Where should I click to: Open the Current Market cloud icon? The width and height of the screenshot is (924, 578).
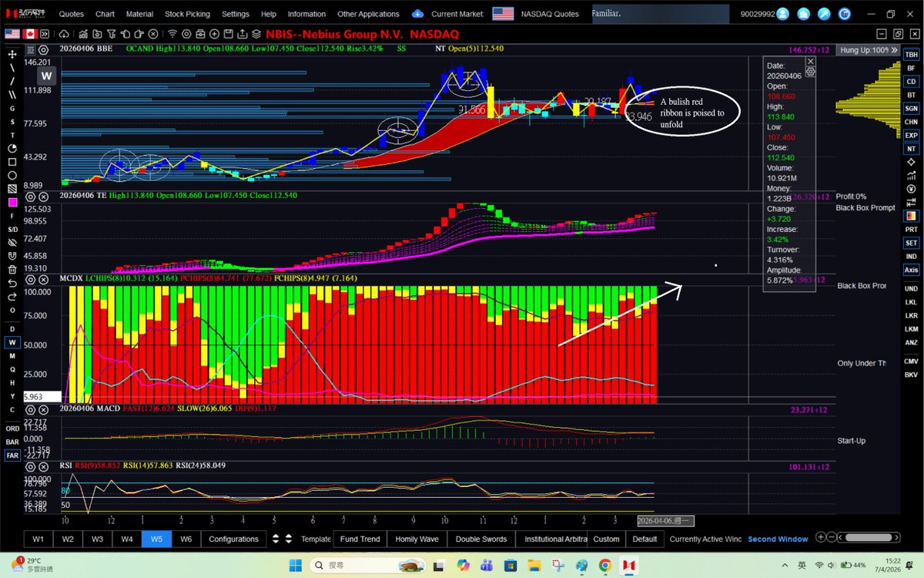point(417,13)
